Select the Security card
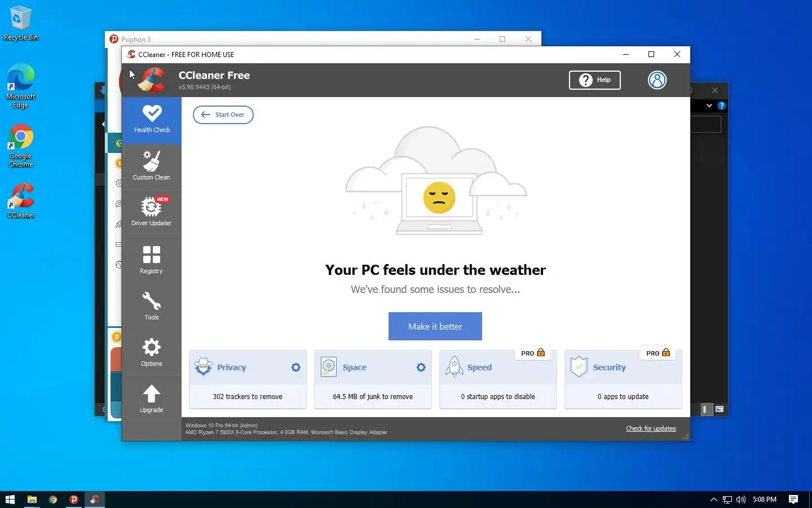 (x=623, y=379)
